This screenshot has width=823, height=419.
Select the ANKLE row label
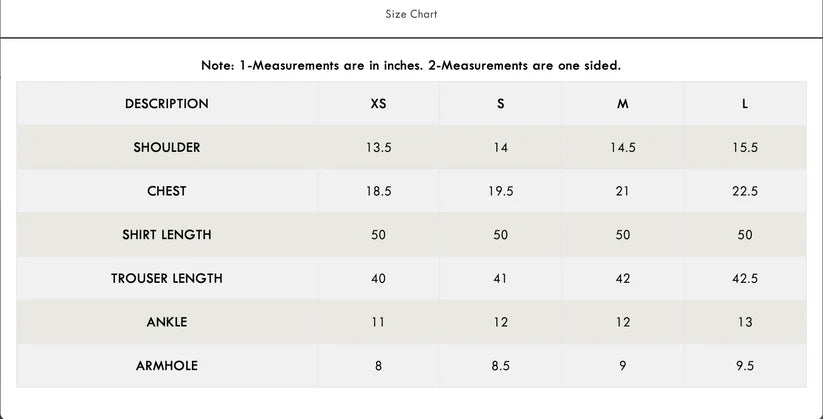(167, 322)
